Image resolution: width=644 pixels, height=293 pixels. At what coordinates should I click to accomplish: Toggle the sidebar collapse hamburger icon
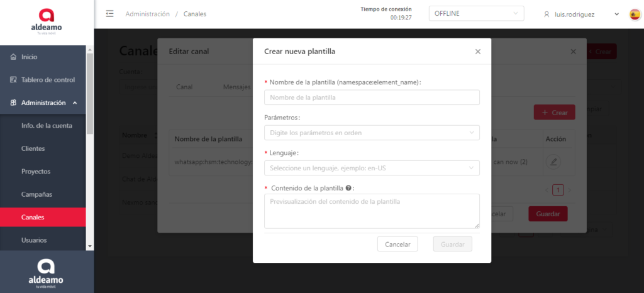[x=110, y=14]
